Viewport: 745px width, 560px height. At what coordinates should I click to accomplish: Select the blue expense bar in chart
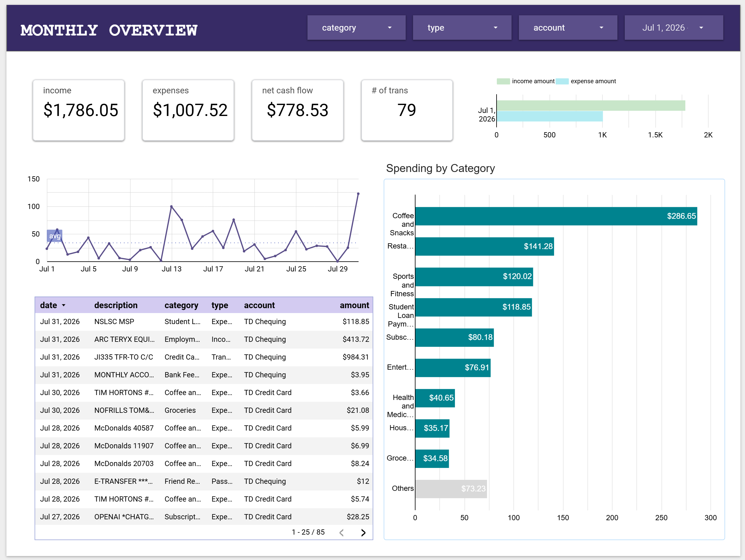point(550,116)
